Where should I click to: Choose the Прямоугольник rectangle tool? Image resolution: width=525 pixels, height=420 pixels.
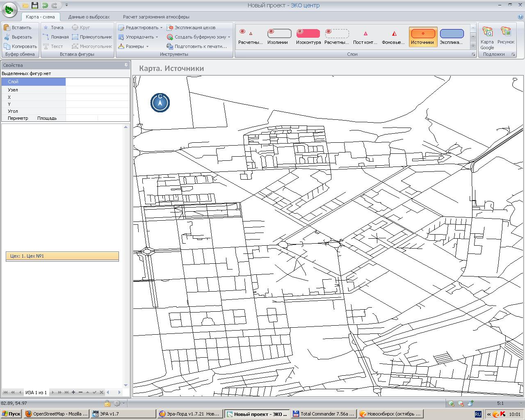pyautogui.click(x=92, y=37)
